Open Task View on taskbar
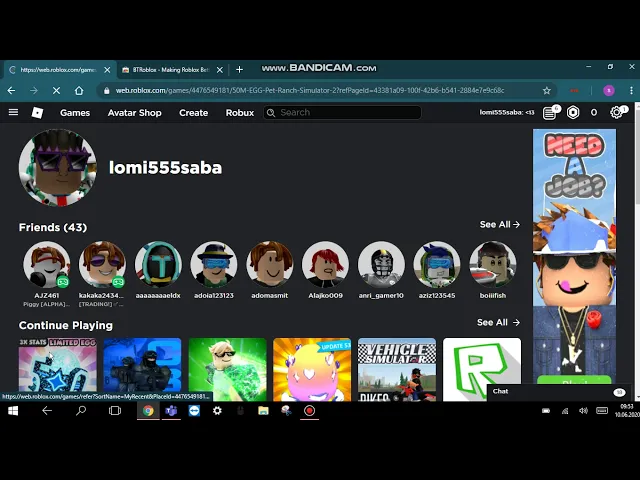This screenshot has width=640, height=480. [115, 411]
